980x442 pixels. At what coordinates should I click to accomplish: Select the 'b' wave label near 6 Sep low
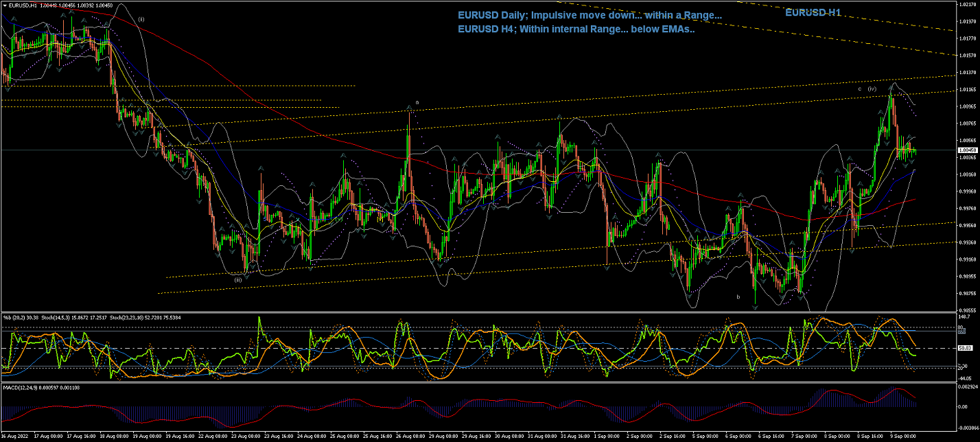(x=738, y=296)
